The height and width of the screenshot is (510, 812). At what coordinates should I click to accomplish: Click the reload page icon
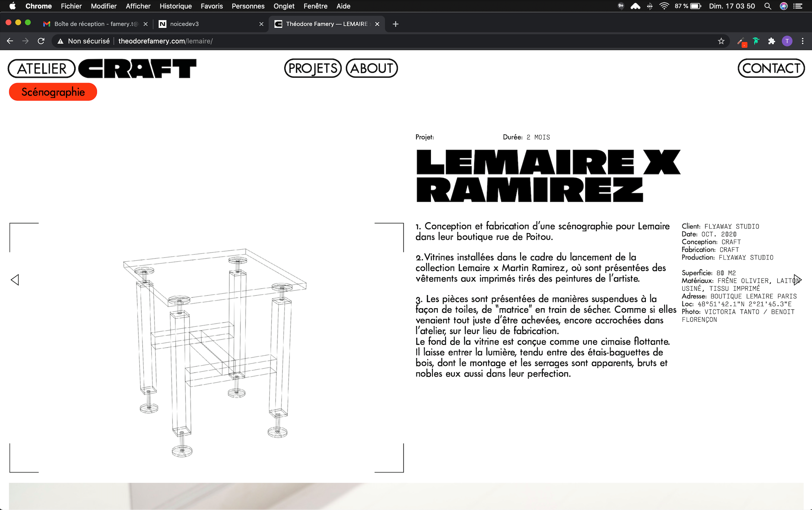pos(41,41)
